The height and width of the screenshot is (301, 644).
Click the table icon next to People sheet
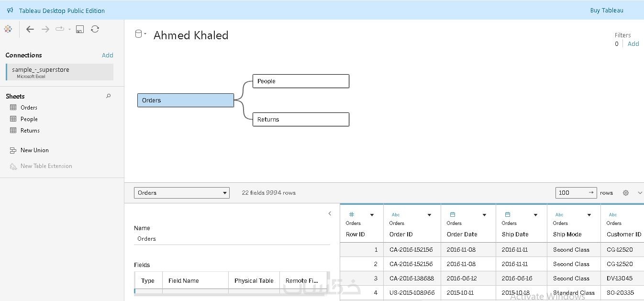[13, 119]
